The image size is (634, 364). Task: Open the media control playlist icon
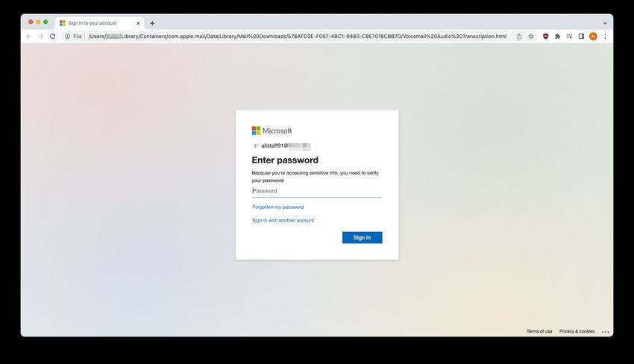(x=569, y=37)
